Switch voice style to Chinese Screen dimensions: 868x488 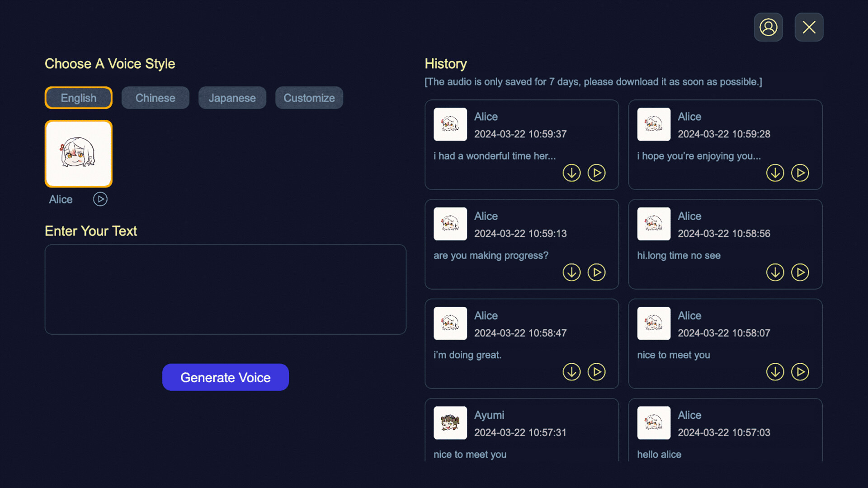155,98
